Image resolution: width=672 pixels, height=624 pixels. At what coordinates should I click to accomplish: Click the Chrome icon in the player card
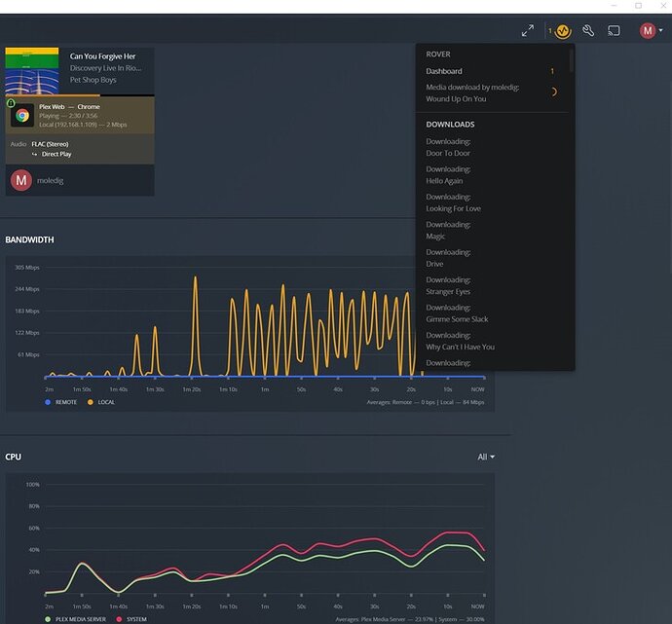pyautogui.click(x=22, y=115)
